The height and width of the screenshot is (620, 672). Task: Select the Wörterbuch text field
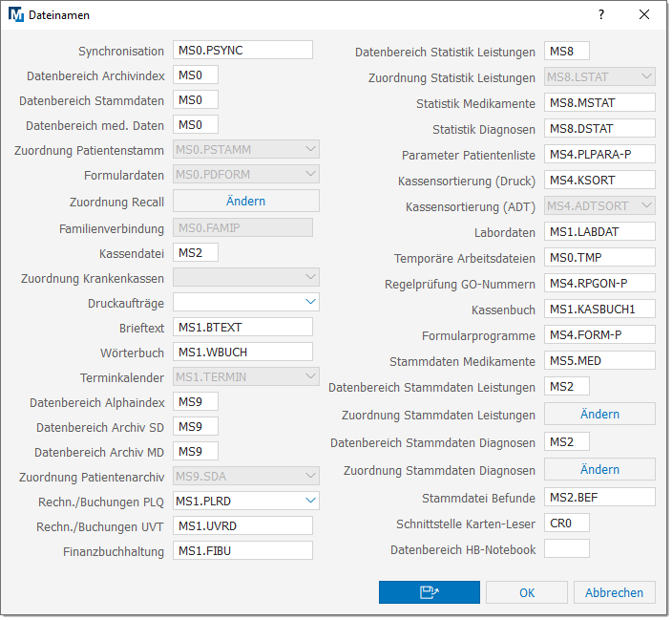point(242,353)
